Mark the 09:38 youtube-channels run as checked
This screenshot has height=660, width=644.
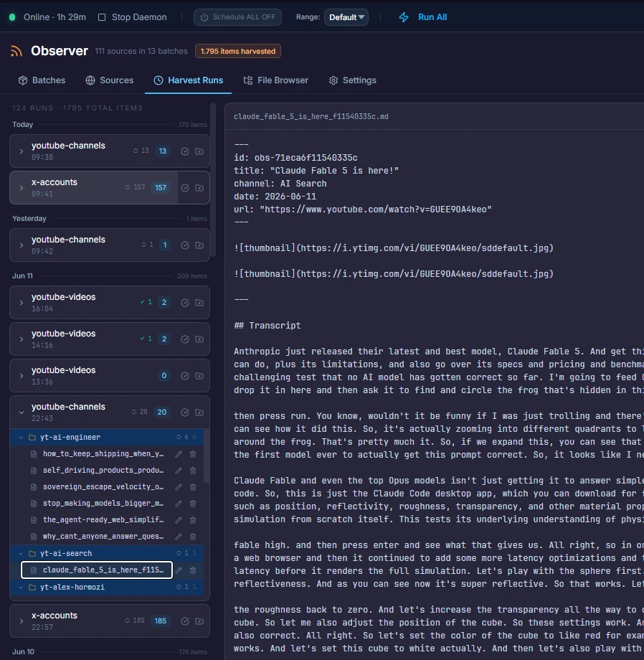coord(184,151)
